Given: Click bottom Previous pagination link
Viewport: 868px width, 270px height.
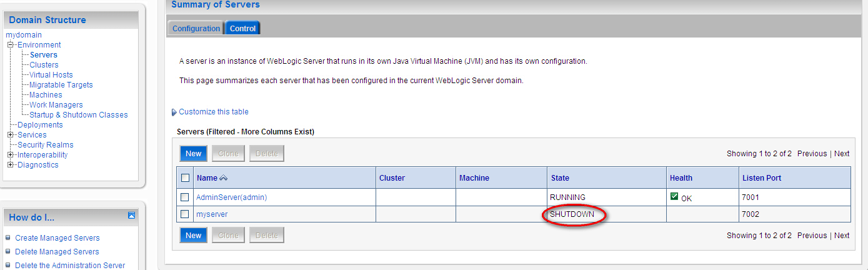Looking at the screenshot, I should 812,236.
